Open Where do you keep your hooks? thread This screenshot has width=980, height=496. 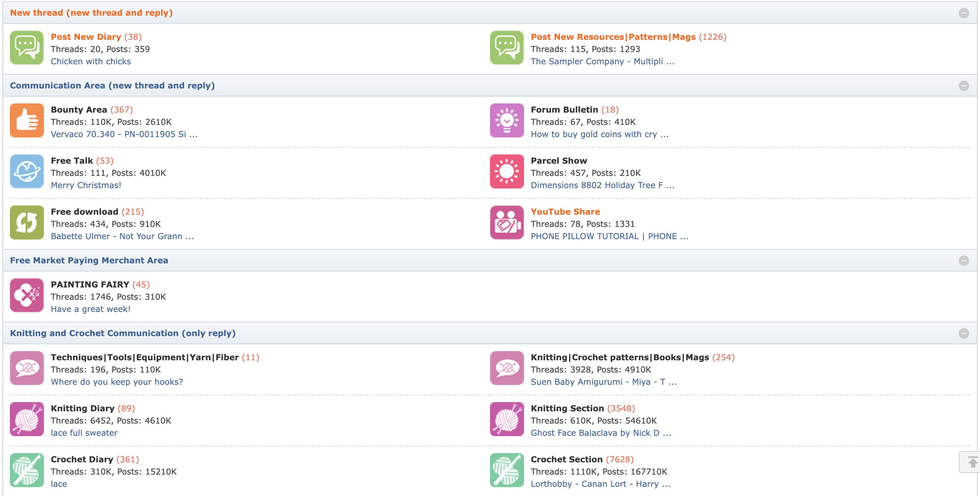(x=117, y=382)
